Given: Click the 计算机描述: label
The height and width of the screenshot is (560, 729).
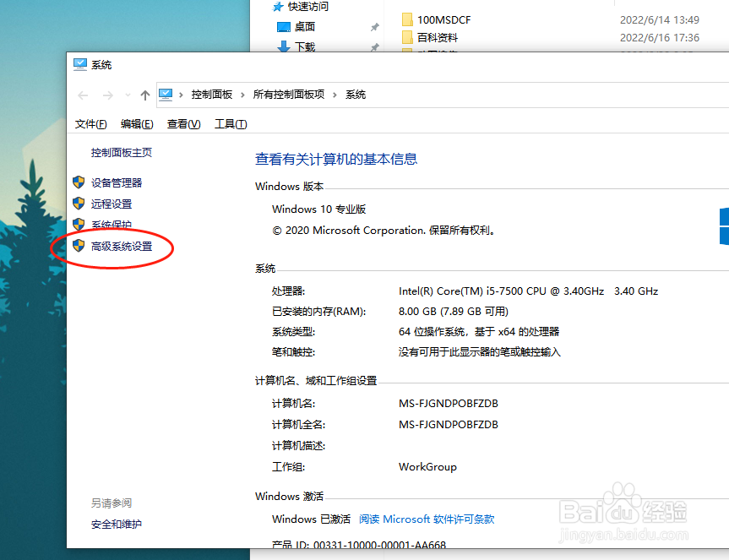Looking at the screenshot, I should coord(298,446).
